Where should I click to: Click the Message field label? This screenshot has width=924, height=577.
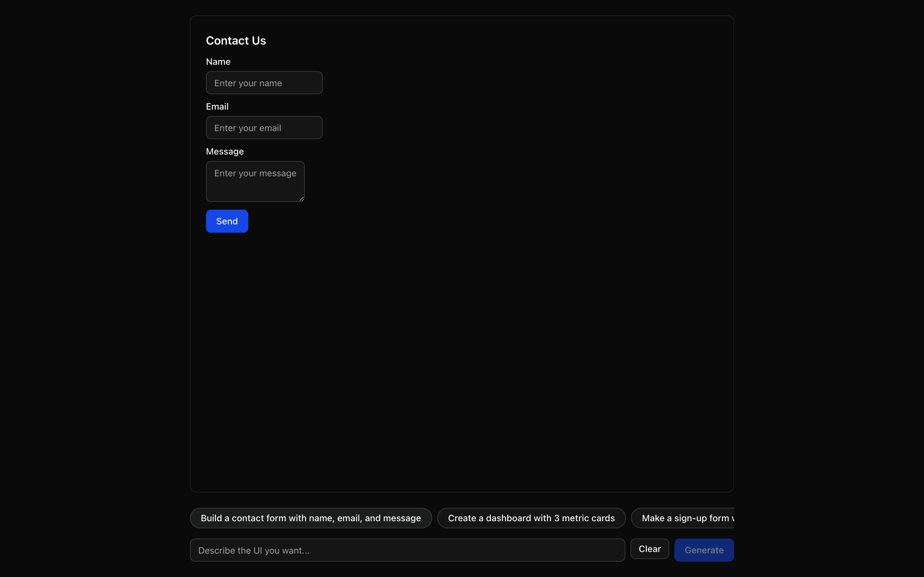tap(225, 151)
